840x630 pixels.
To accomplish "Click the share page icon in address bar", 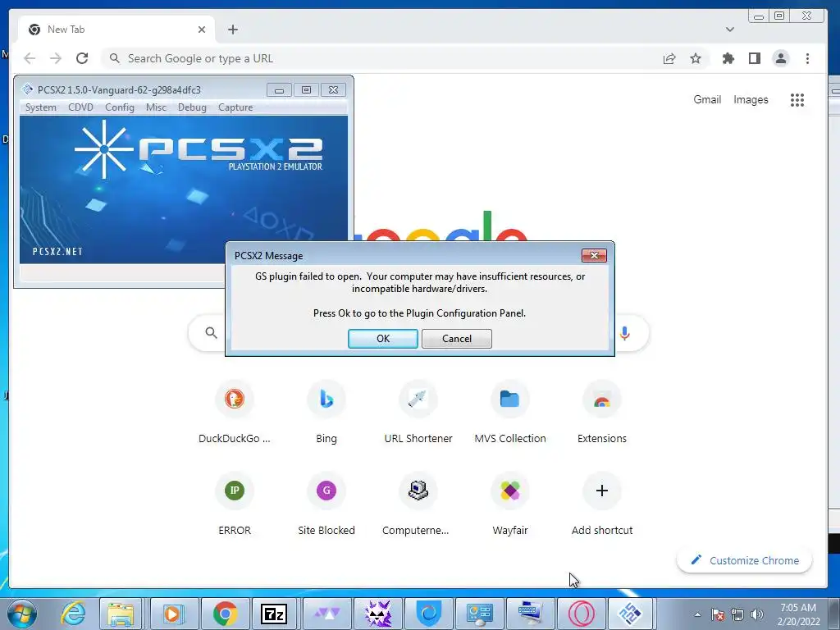I will (669, 58).
